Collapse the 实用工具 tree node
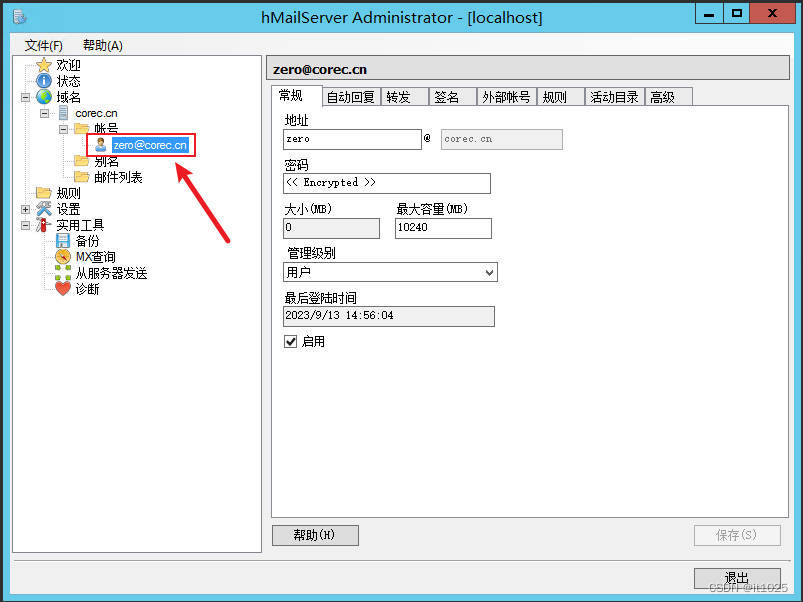Viewport: 803px width, 602px height. 25,225
